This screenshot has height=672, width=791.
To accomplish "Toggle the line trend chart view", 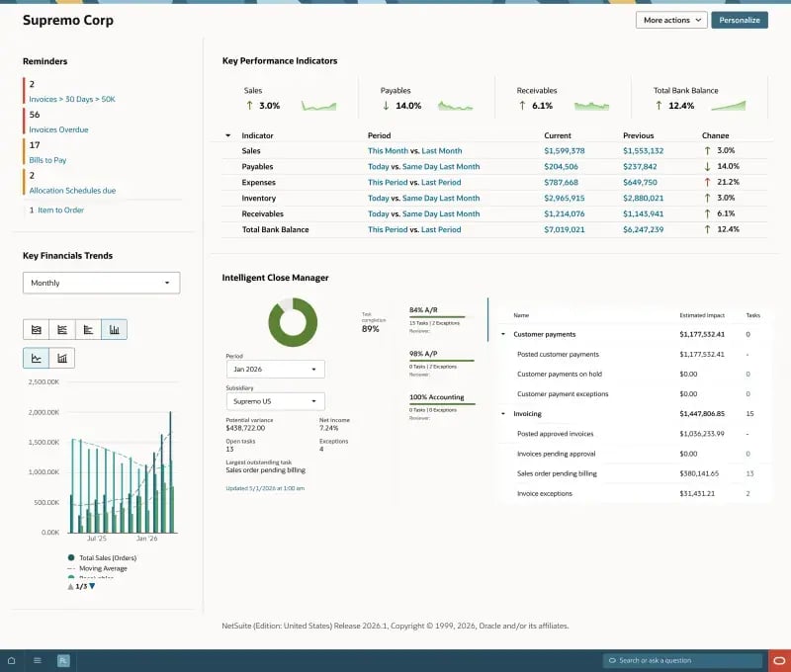I will (36, 358).
